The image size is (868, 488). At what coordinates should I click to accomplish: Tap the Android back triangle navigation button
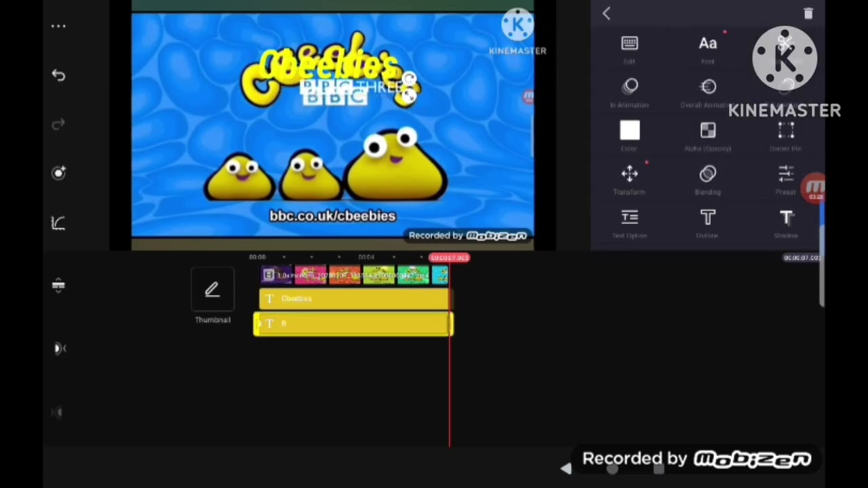pyautogui.click(x=566, y=468)
